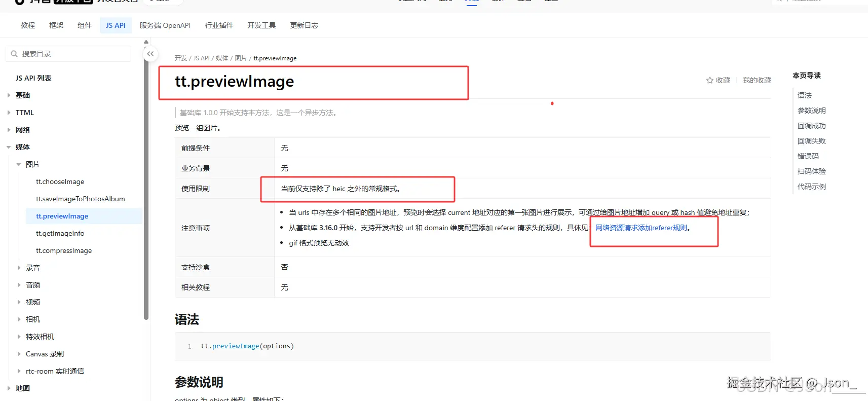
Task: Expand the 视频 subsection
Action: point(19,302)
